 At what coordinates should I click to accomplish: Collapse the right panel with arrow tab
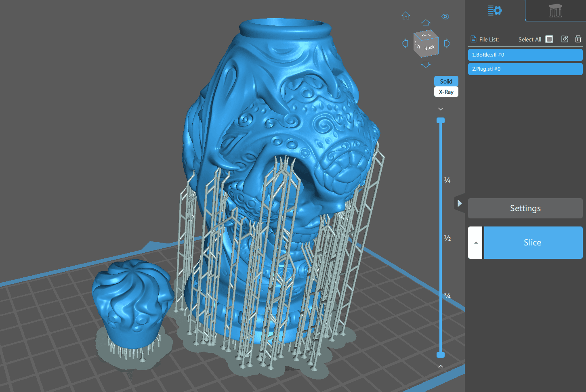[460, 203]
